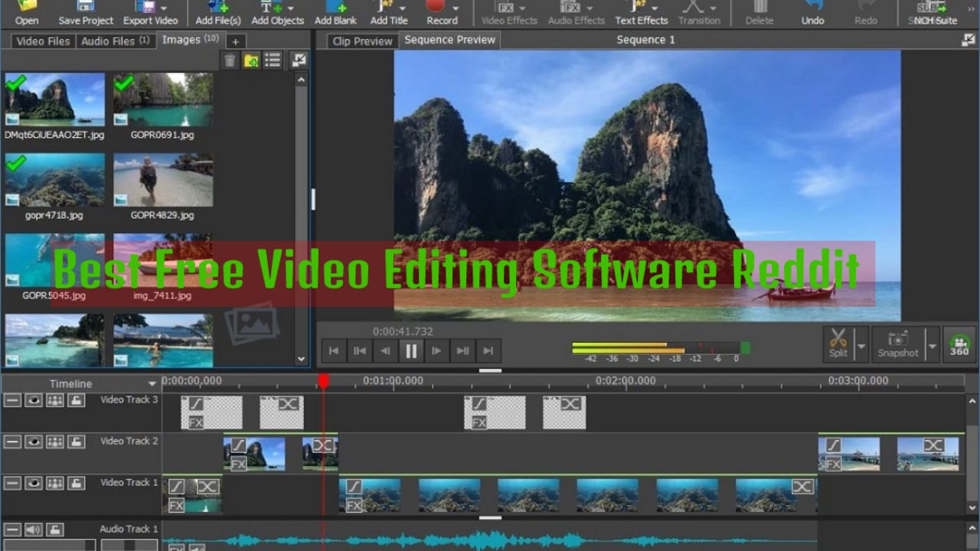Open NCH Suite from the toolbar
Viewport: 980px width, 551px height.
click(935, 12)
